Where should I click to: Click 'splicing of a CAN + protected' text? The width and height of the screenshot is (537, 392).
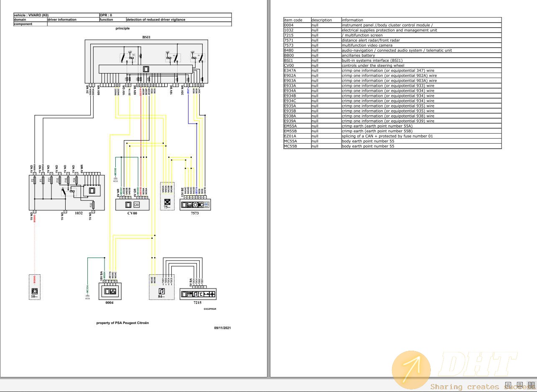click(369, 136)
